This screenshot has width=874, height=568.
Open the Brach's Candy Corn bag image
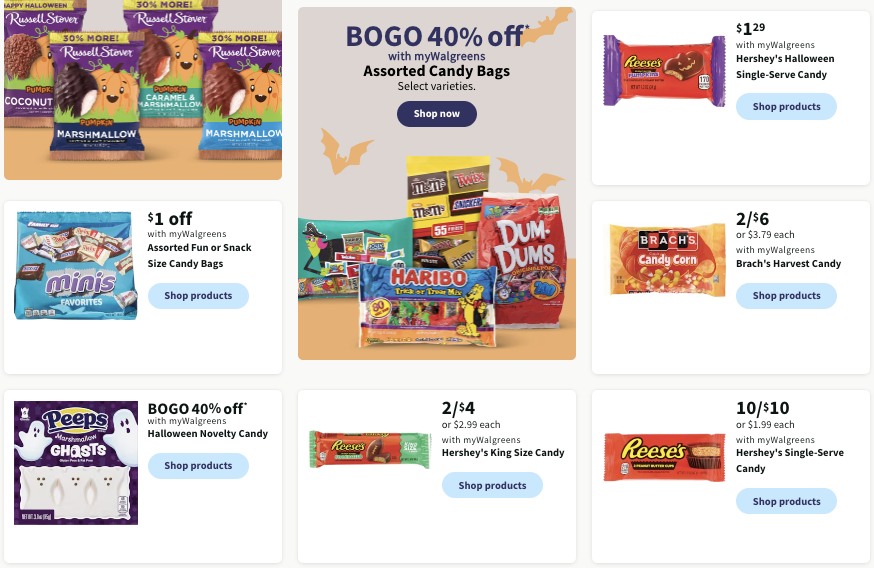[x=667, y=259]
